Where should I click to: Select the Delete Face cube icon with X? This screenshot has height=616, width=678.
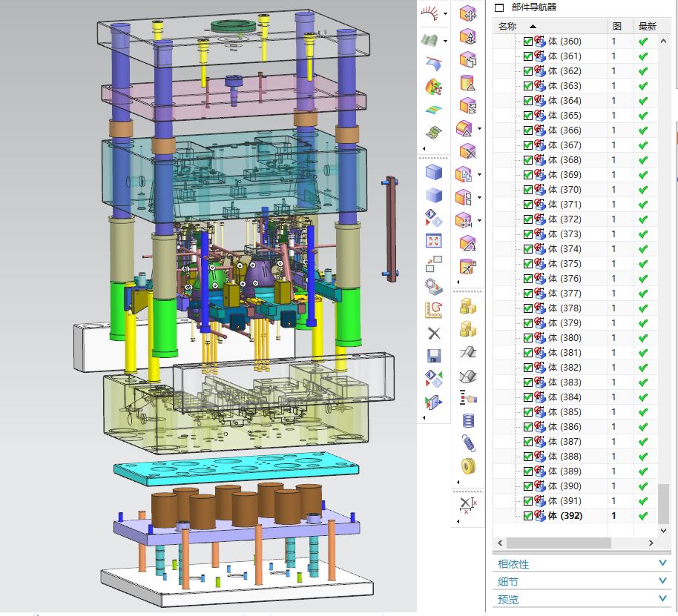(x=468, y=151)
